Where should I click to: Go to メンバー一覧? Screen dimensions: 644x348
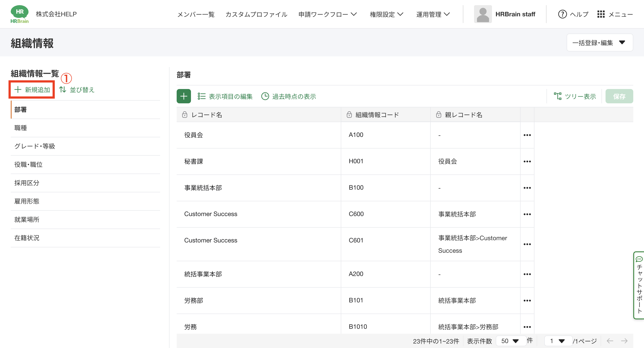[x=196, y=14]
